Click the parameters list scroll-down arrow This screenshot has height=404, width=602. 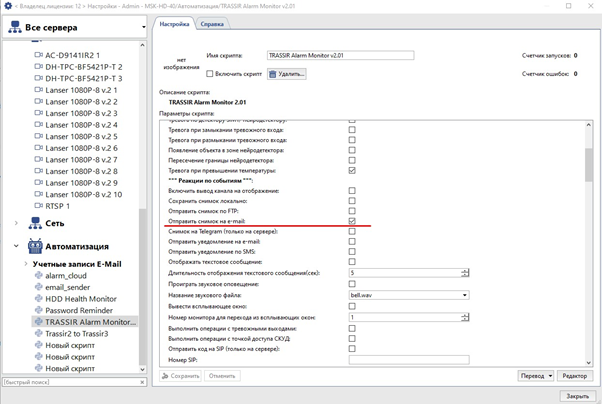[x=589, y=363]
